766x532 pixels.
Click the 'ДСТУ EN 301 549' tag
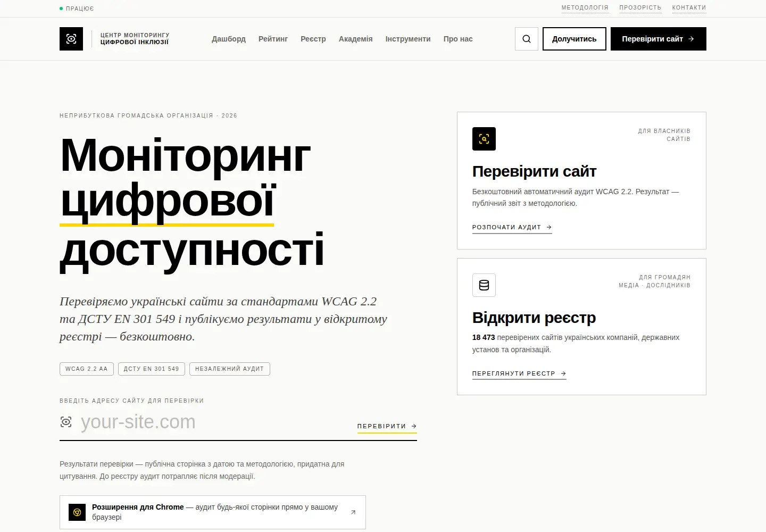click(152, 369)
